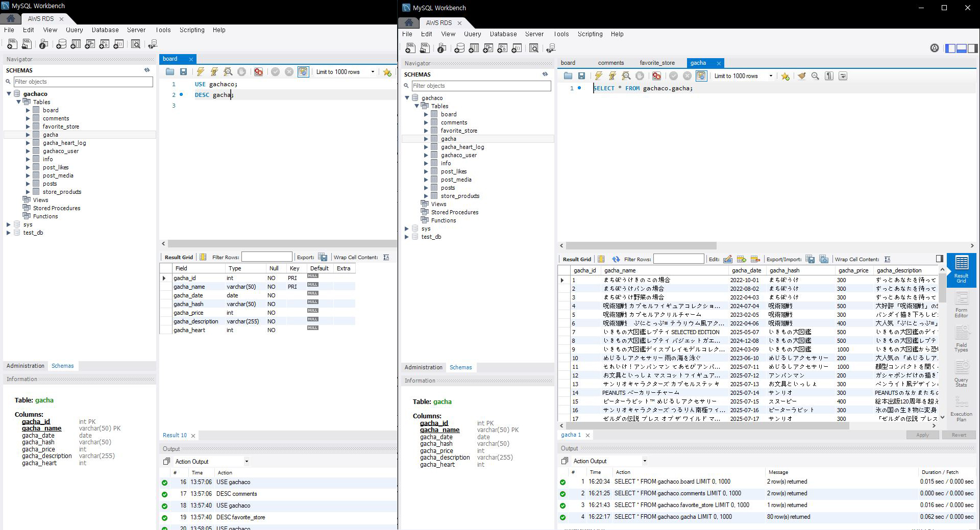Click horizontal scrollbar of right SQL editor

[641, 245]
